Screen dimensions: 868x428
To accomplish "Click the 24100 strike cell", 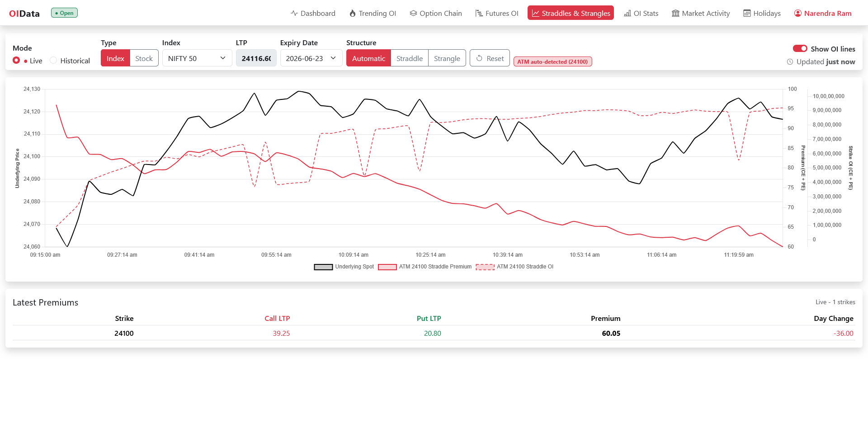I will pos(124,334).
